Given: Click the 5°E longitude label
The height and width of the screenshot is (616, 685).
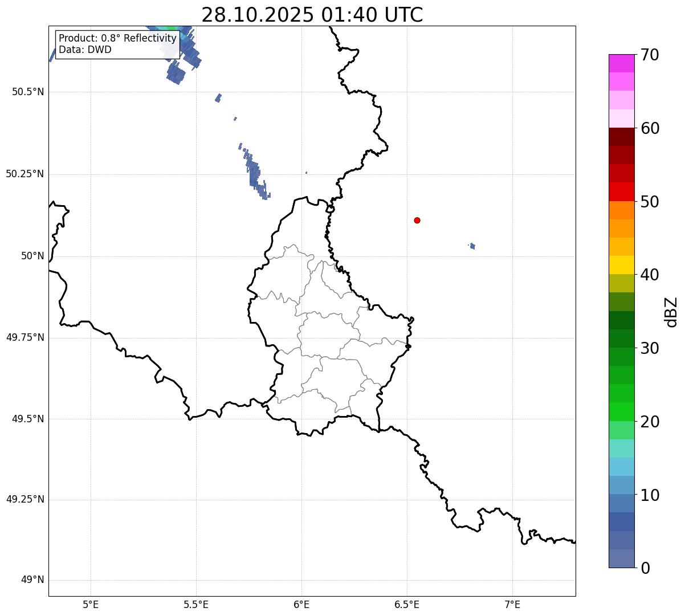Looking at the screenshot, I should (91, 605).
